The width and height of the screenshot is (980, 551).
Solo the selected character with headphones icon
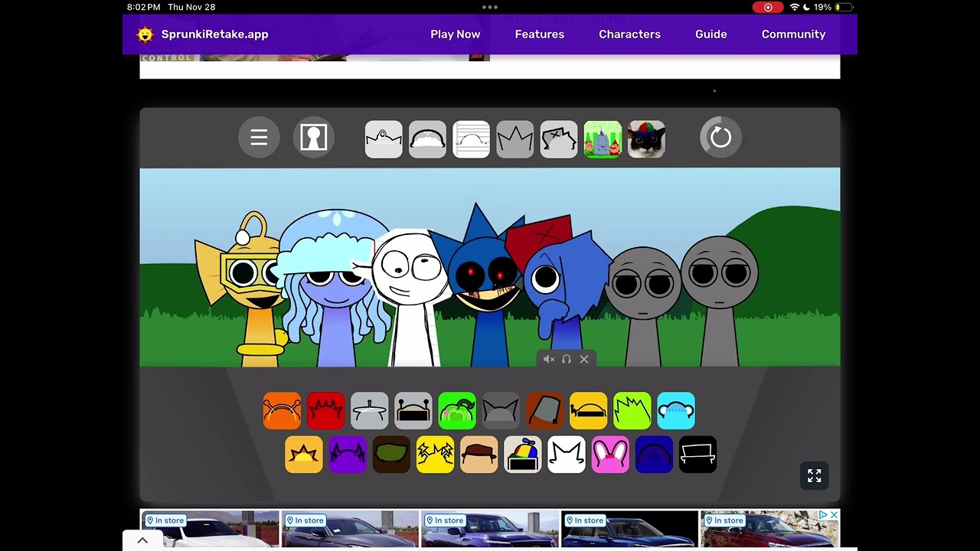(567, 359)
